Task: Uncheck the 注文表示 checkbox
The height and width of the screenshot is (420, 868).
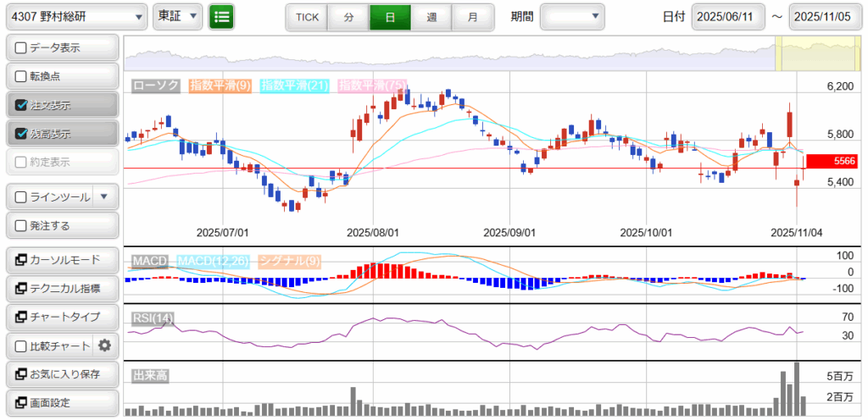Action: coord(21,105)
